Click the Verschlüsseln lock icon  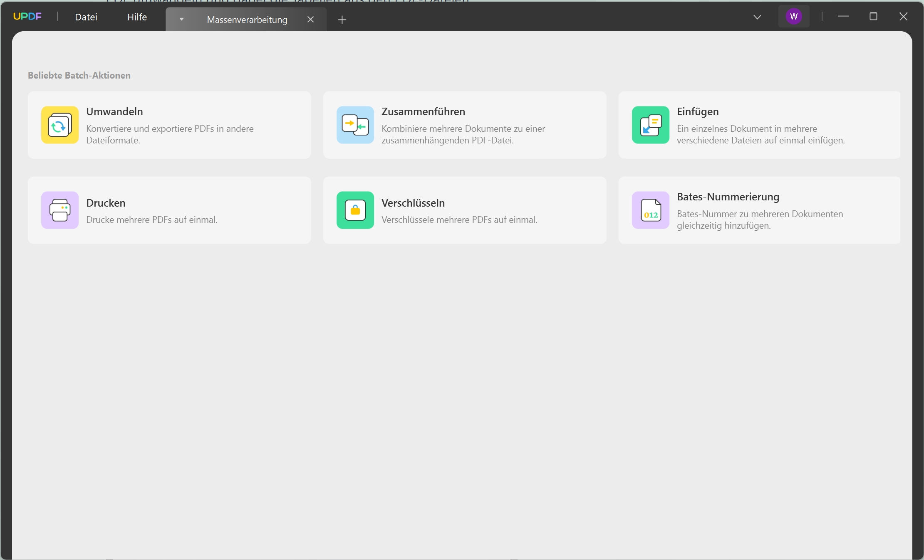pos(355,210)
